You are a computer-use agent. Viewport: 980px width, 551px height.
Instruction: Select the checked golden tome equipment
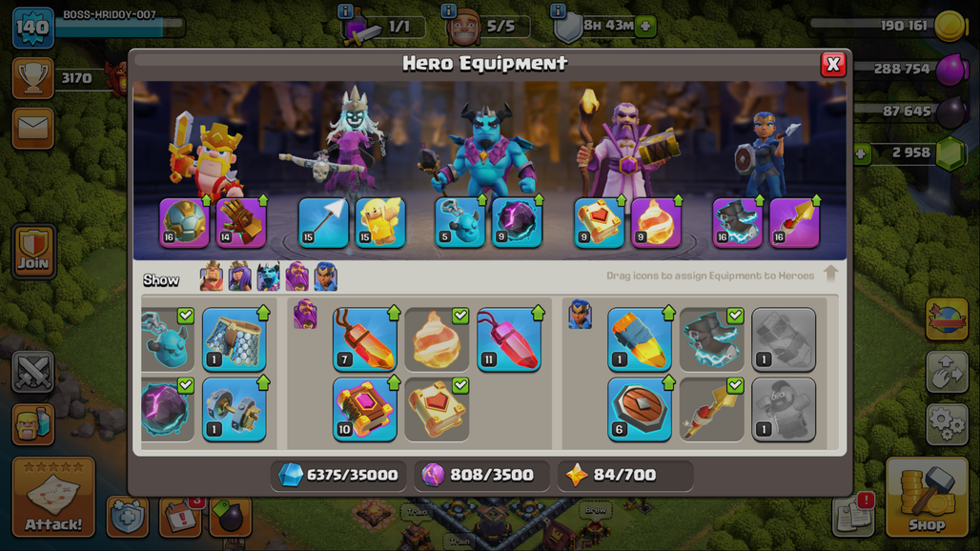437,410
